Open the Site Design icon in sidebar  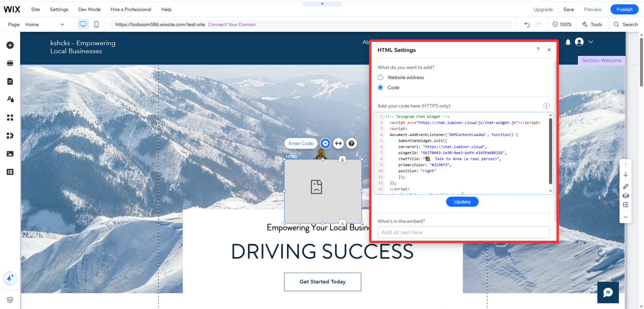[x=10, y=99]
